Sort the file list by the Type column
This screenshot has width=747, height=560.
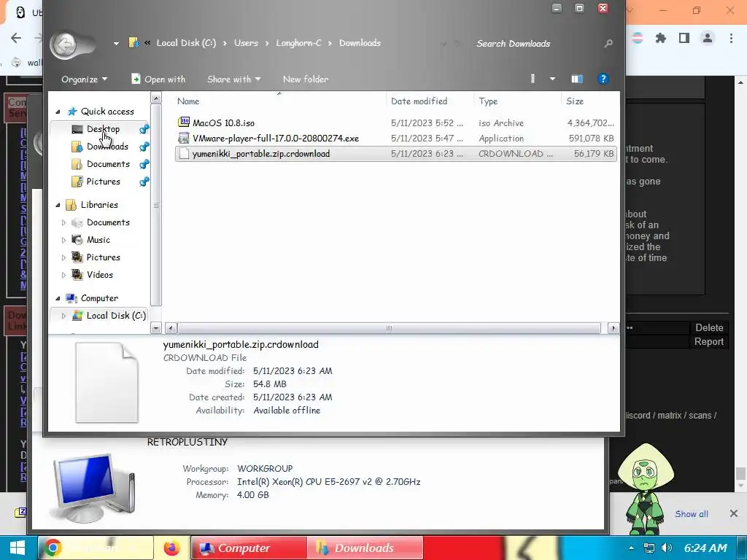pyautogui.click(x=488, y=101)
